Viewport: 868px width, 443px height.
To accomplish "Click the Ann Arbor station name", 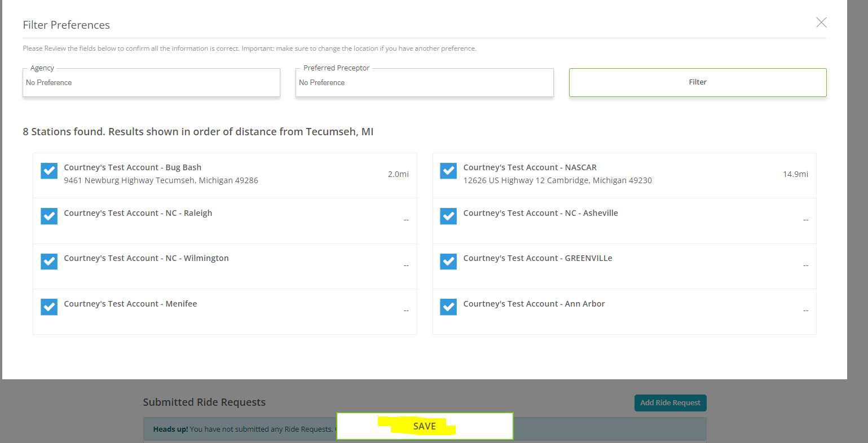I will pos(534,304).
